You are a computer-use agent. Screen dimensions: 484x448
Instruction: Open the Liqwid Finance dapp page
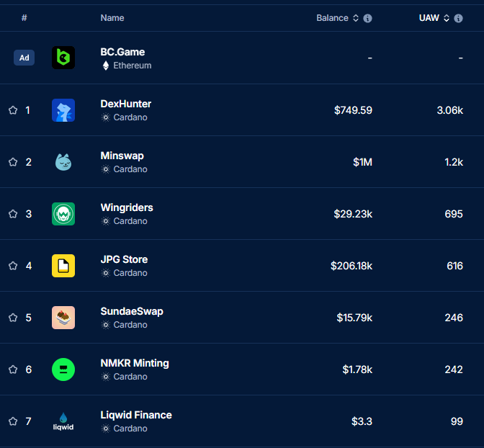coord(136,415)
